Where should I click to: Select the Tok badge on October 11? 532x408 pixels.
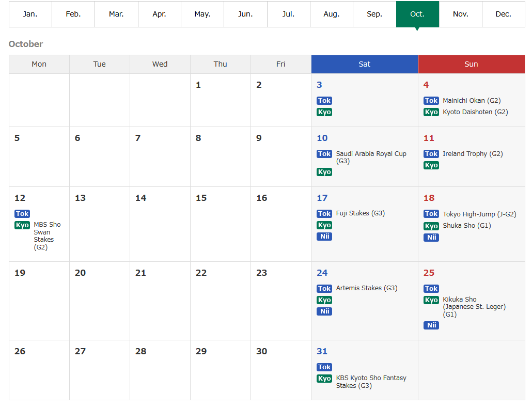click(x=431, y=153)
